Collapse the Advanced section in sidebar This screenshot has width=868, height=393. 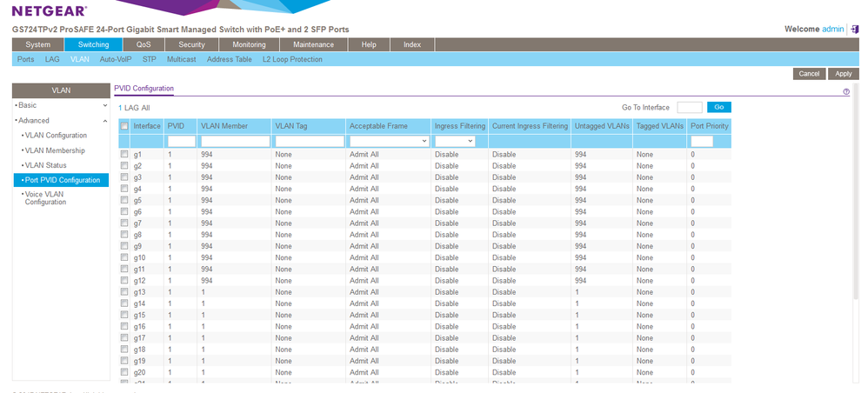point(35,120)
